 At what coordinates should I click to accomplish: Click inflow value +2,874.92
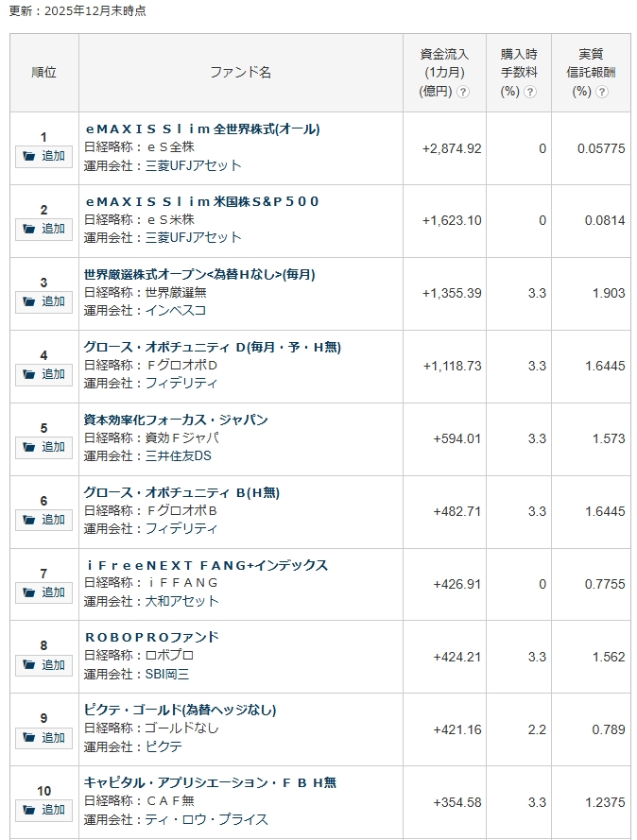coord(452,149)
